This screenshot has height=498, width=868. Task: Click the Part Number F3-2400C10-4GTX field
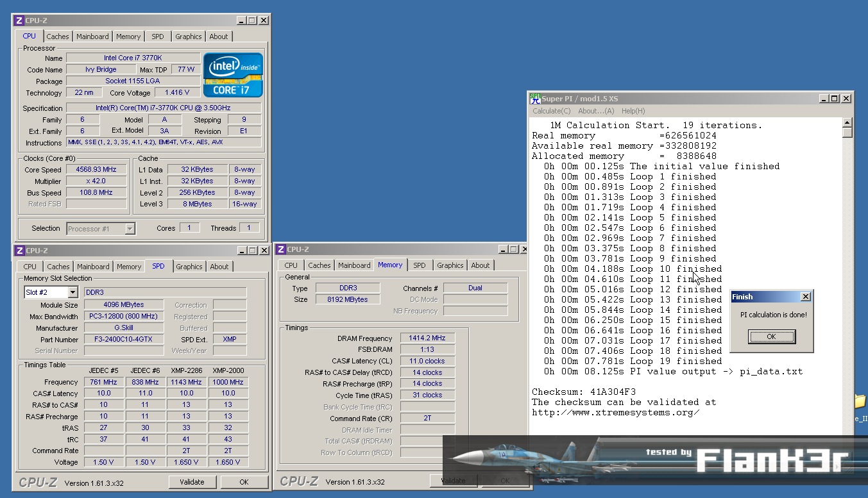click(x=123, y=340)
